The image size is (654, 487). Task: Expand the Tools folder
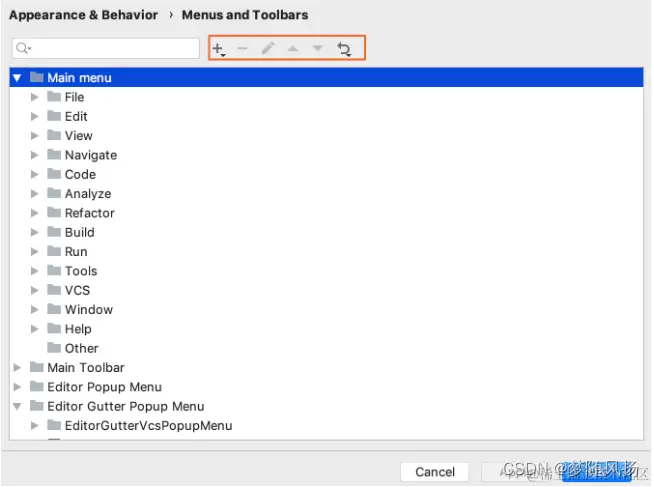34,271
